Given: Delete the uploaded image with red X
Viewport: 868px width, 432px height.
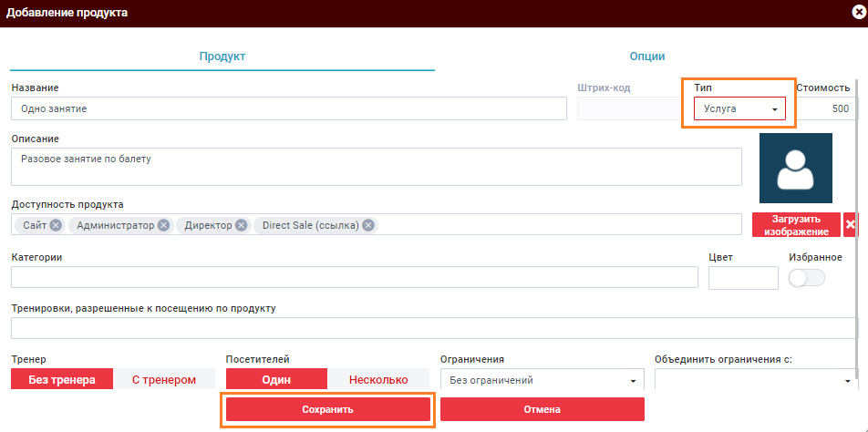Looking at the screenshot, I should pyautogui.click(x=850, y=225).
